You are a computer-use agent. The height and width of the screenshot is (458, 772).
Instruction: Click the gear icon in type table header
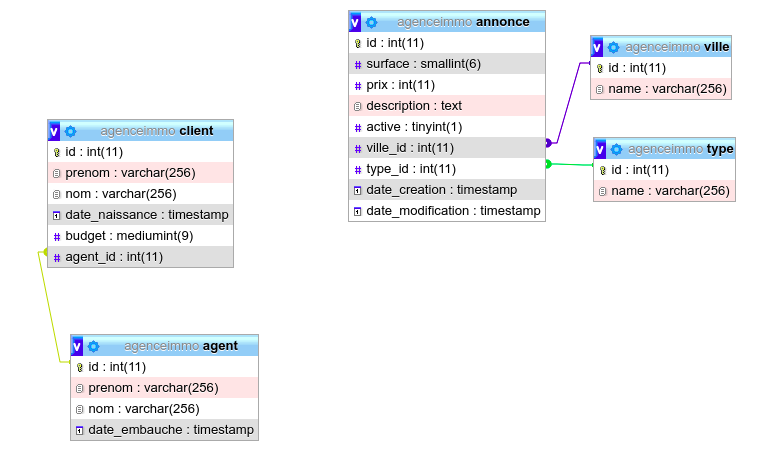coord(616,149)
